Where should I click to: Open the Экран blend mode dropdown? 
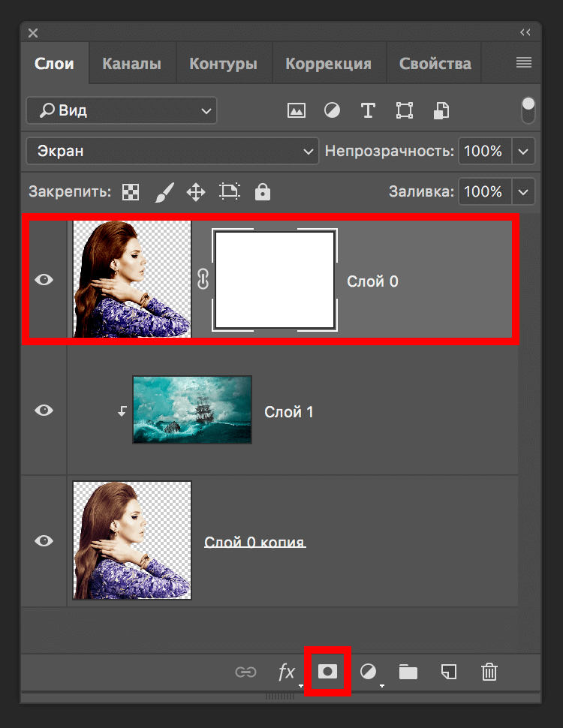point(173,152)
